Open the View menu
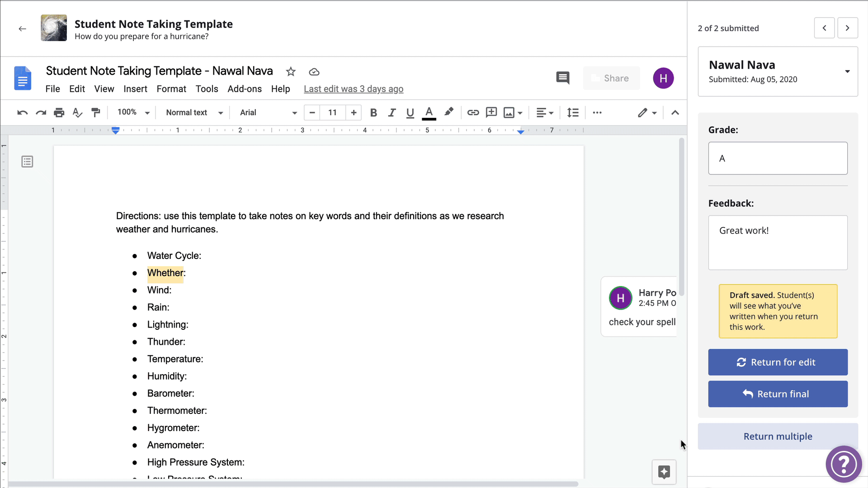 pos(104,89)
